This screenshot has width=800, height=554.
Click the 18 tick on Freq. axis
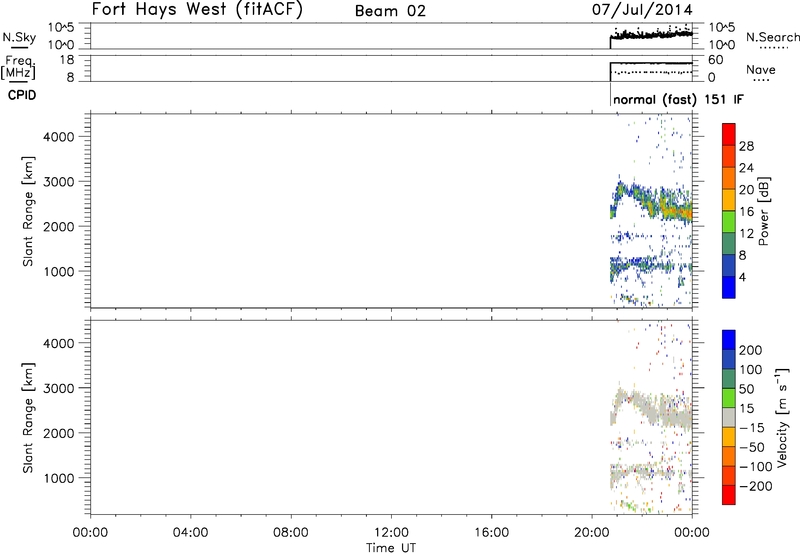[67, 60]
